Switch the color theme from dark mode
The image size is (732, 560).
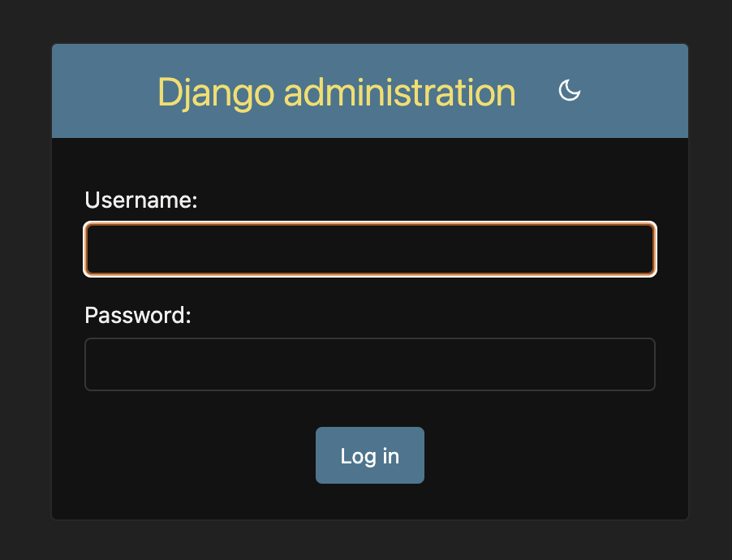coord(570,91)
